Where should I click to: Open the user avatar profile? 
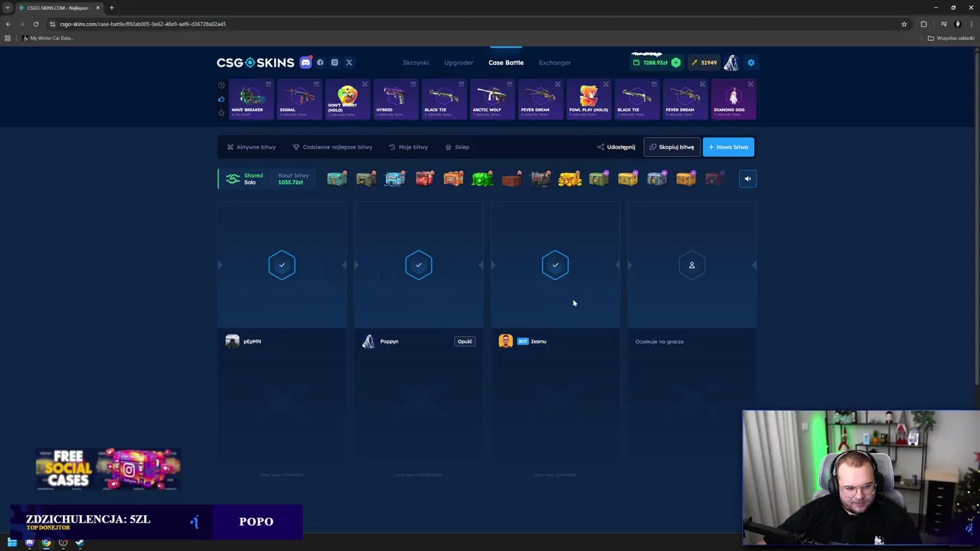731,63
